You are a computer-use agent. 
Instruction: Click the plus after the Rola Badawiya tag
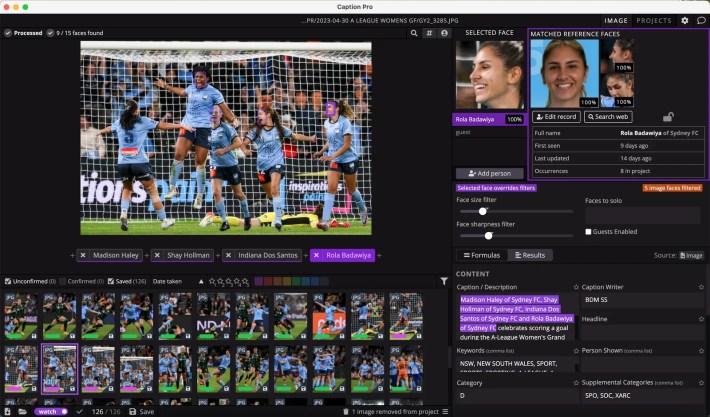379,255
